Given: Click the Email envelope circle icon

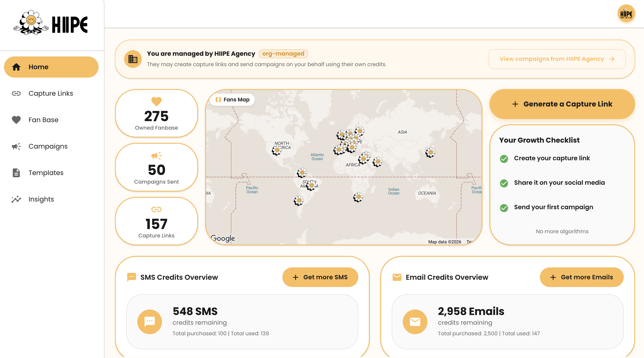Looking at the screenshot, I should click(x=415, y=322).
